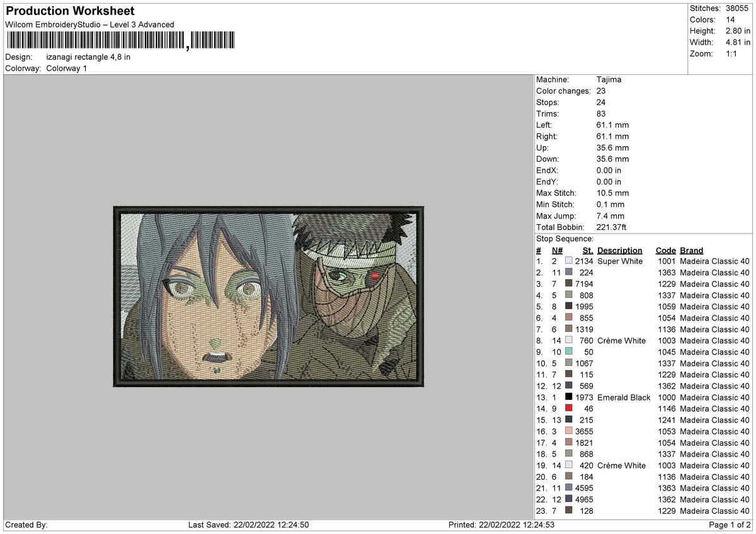756x534 pixels.
Task: Click the Emerald Black swatch in stop 13
Action: pyautogui.click(x=569, y=397)
